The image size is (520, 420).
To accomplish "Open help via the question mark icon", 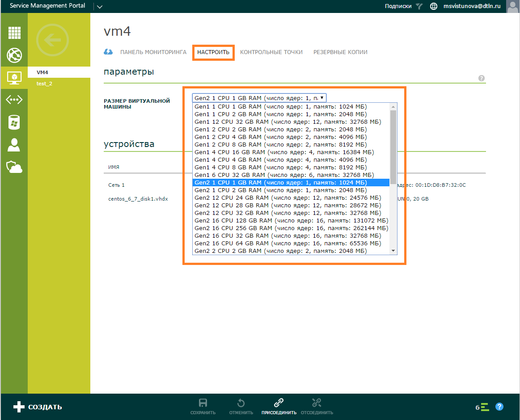I will point(499,407).
